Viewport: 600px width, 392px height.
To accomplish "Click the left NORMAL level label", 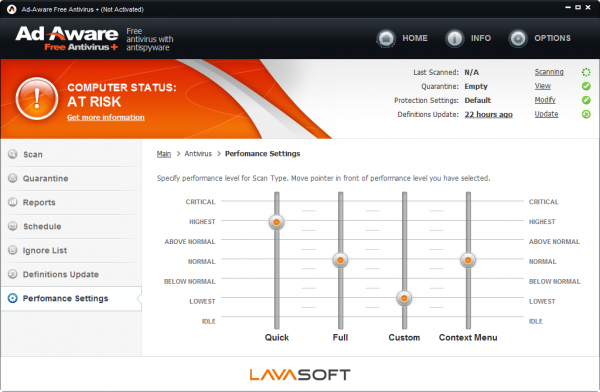I will [201, 261].
